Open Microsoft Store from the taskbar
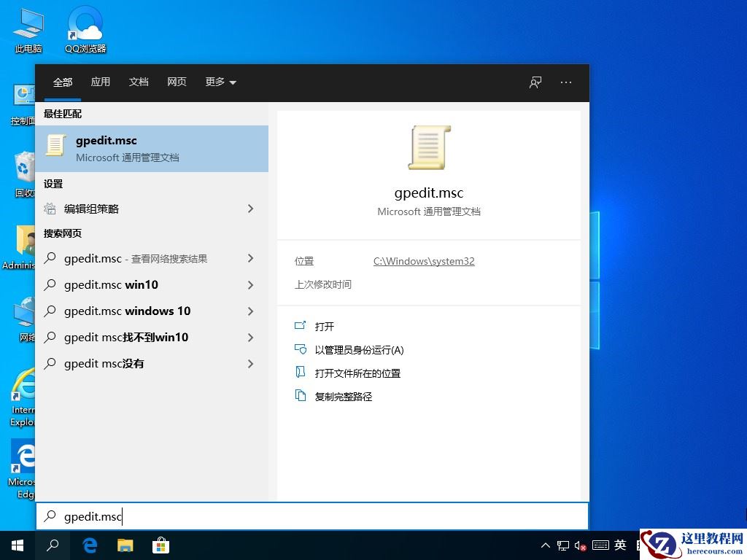Image resolution: width=747 pixels, height=560 pixels. pyautogui.click(x=160, y=545)
